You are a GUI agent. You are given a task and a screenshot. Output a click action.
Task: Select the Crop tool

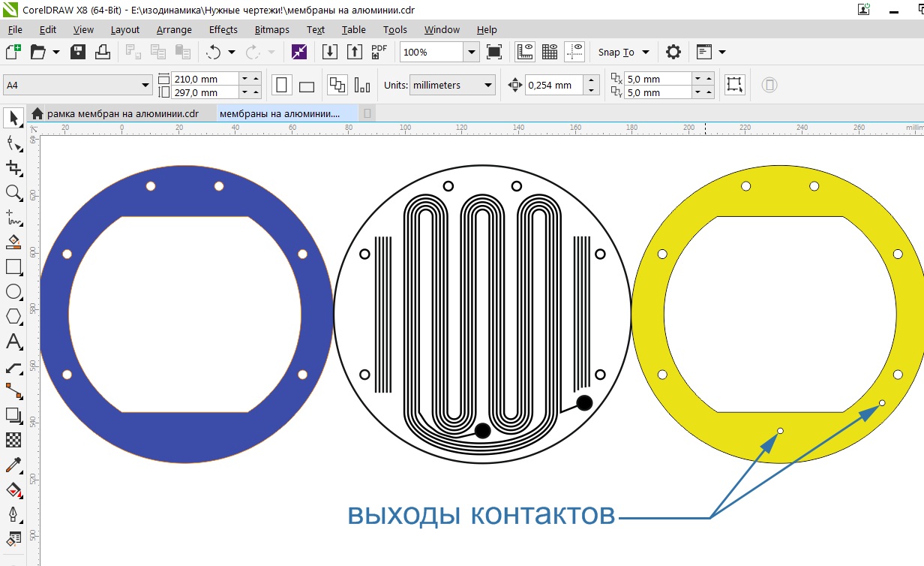click(x=13, y=167)
